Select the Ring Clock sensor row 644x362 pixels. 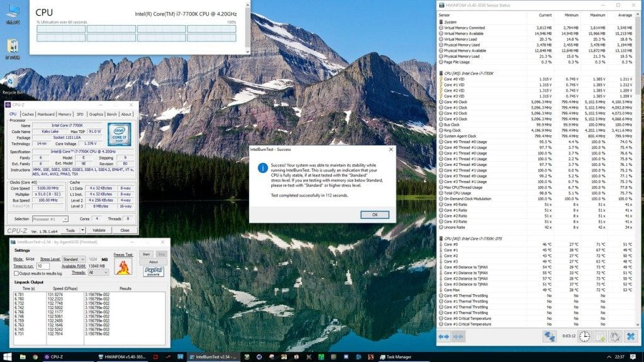536,130
